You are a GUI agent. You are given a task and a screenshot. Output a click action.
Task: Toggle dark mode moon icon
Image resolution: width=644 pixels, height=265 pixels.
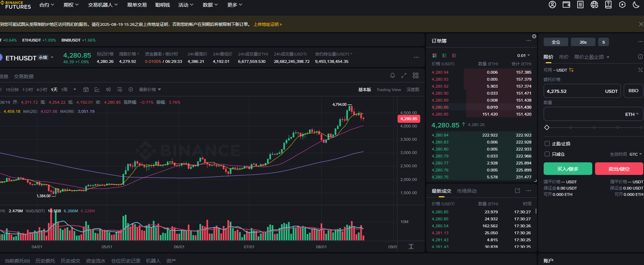coord(636,5)
